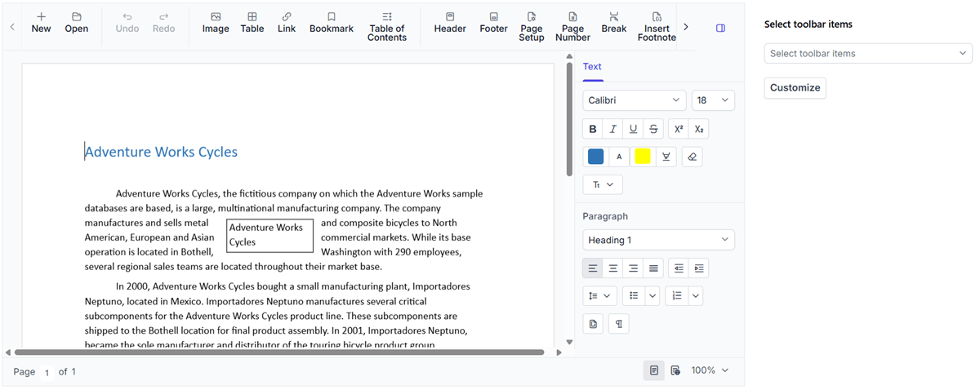The width and height of the screenshot is (980, 390).
Task: Center align the paragraph
Action: [613, 268]
